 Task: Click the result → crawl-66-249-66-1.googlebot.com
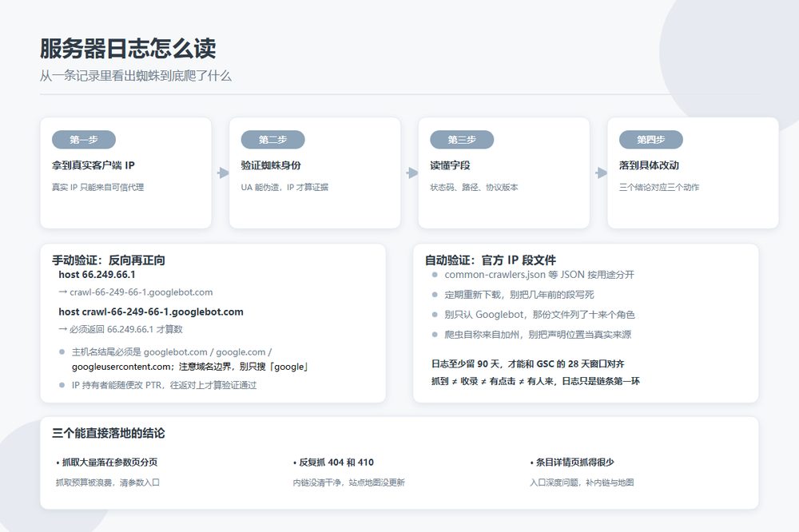tap(136, 292)
